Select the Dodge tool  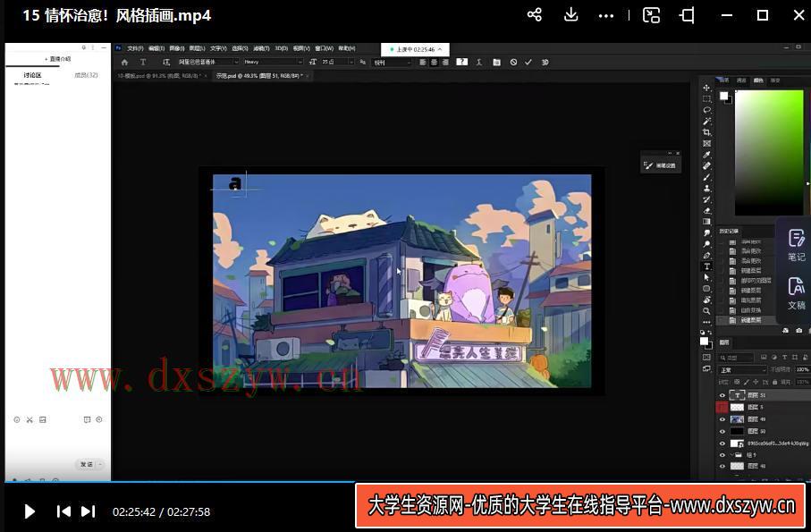[x=706, y=244]
